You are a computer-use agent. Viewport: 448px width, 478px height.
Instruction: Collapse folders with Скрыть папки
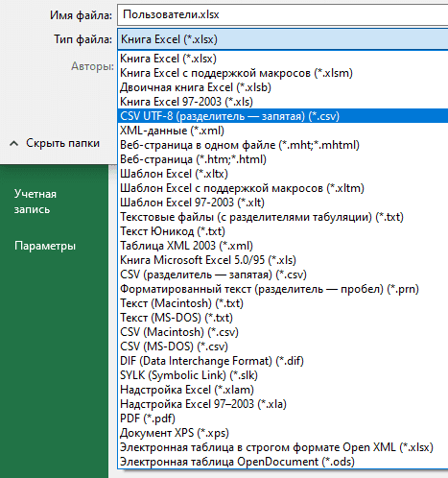pos(55,143)
